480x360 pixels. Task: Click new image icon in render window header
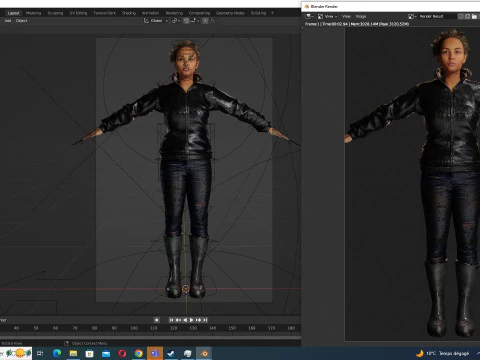(468, 16)
